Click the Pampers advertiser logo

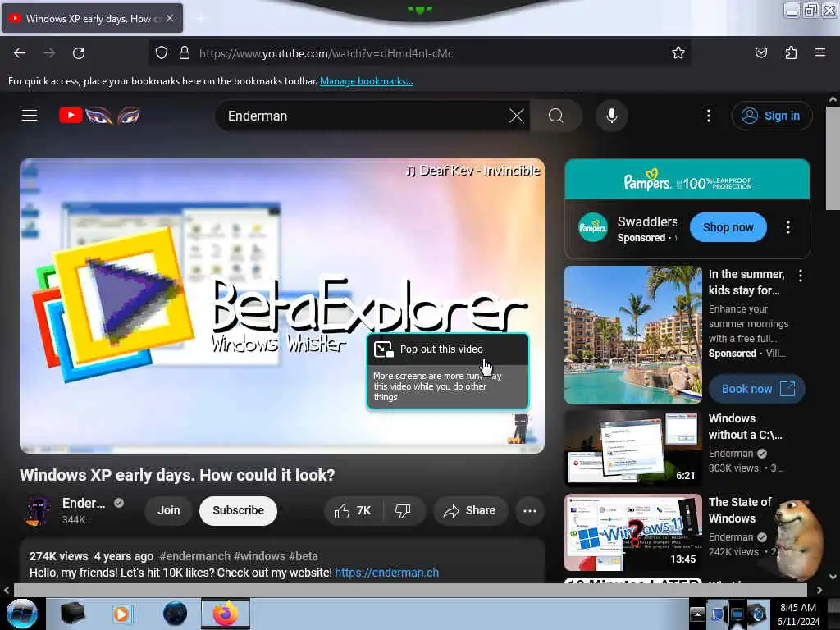[592, 227]
